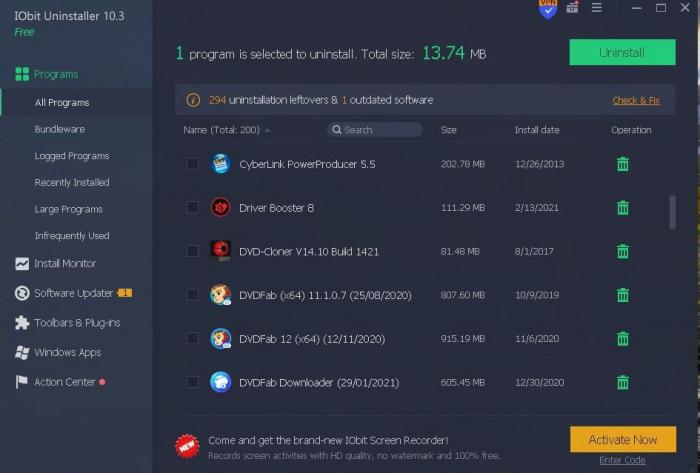Tick checkbox for CyberLink PowerProducer 5.5

[x=192, y=164]
